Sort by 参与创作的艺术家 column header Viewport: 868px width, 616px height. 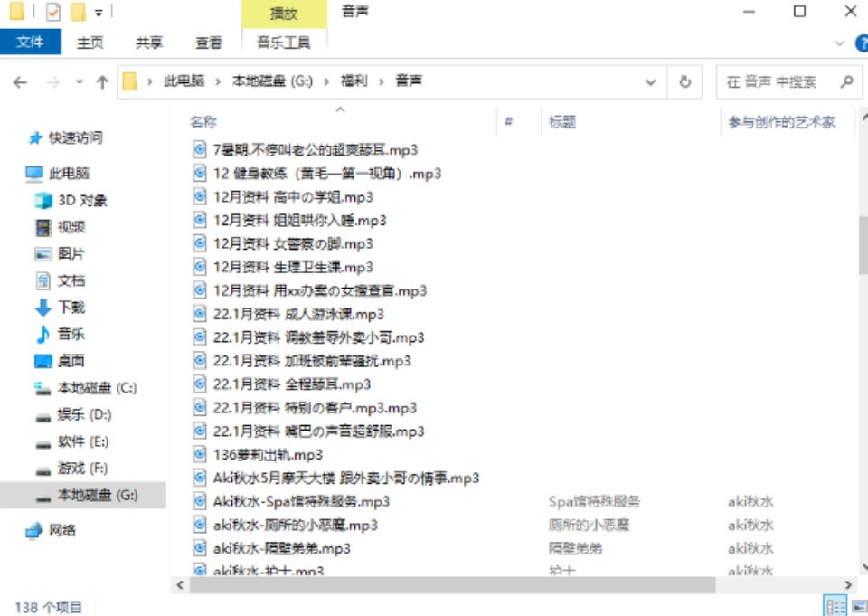coord(781,122)
